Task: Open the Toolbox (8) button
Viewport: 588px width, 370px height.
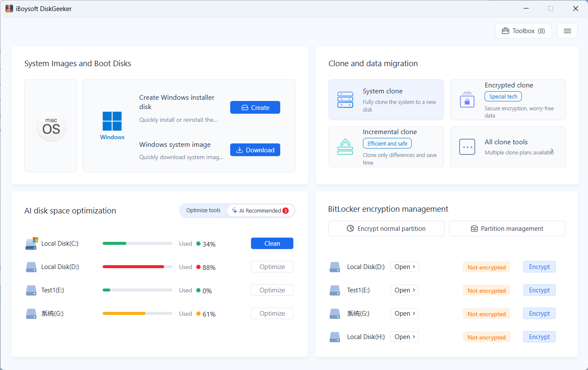Action: (524, 31)
